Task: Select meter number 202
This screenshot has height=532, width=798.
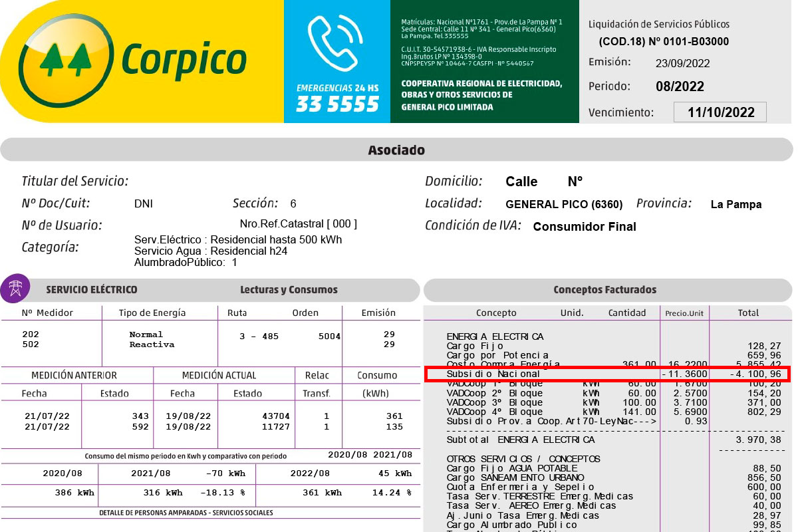Action: click(31, 334)
